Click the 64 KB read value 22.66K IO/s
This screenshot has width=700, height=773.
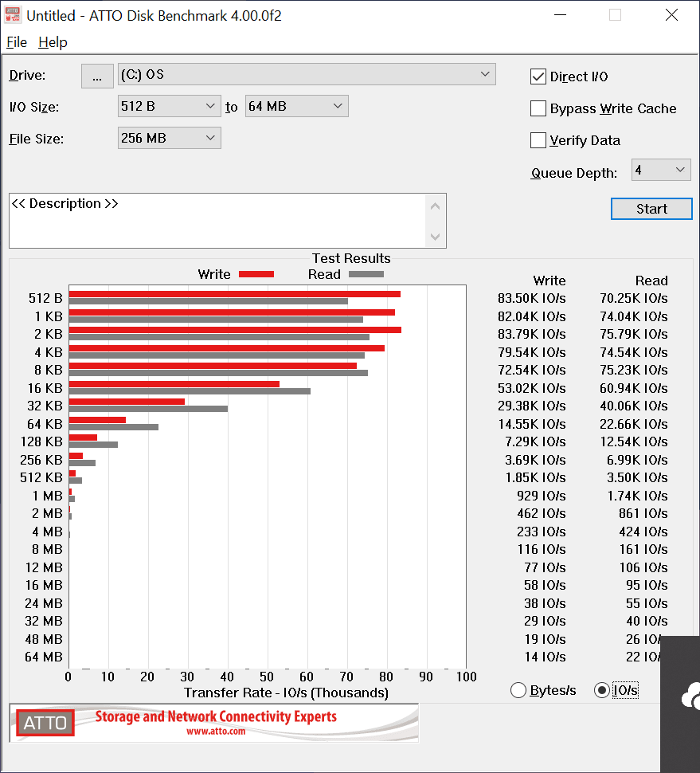click(633, 425)
